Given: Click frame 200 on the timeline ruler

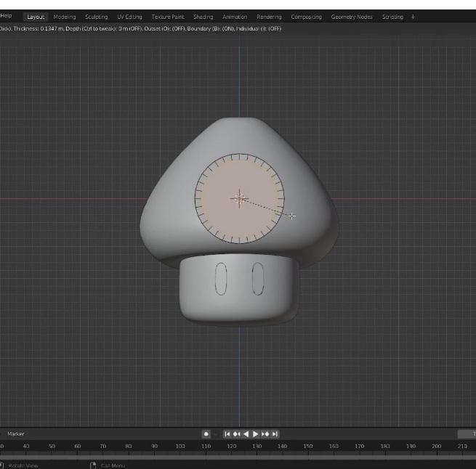Looking at the screenshot, I should click(x=436, y=446).
